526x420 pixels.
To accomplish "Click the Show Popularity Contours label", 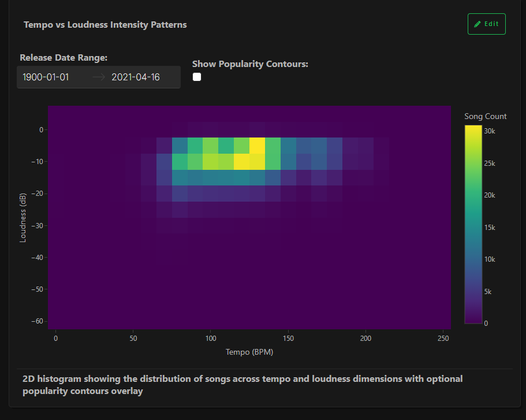I will click(250, 64).
